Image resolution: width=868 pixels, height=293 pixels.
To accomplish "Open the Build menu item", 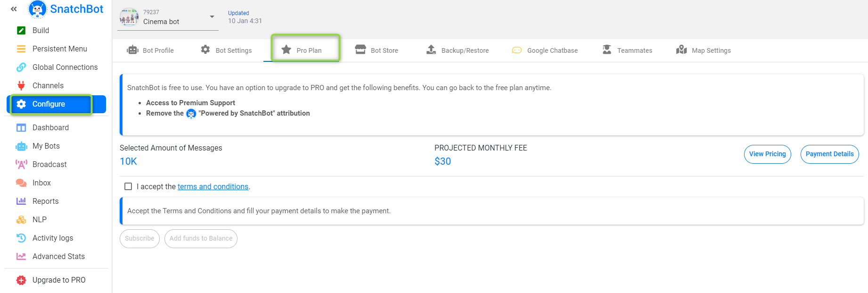I will point(57,30).
